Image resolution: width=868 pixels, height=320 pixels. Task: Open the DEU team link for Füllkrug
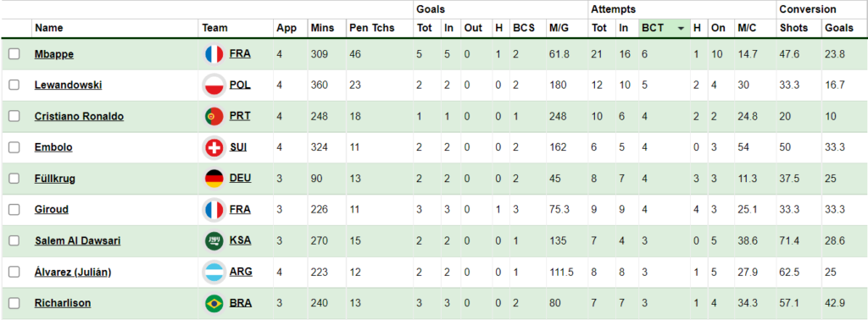click(x=240, y=179)
